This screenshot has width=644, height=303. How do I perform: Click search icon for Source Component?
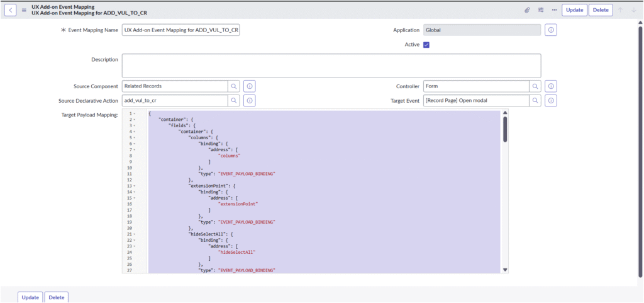click(233, 86)
